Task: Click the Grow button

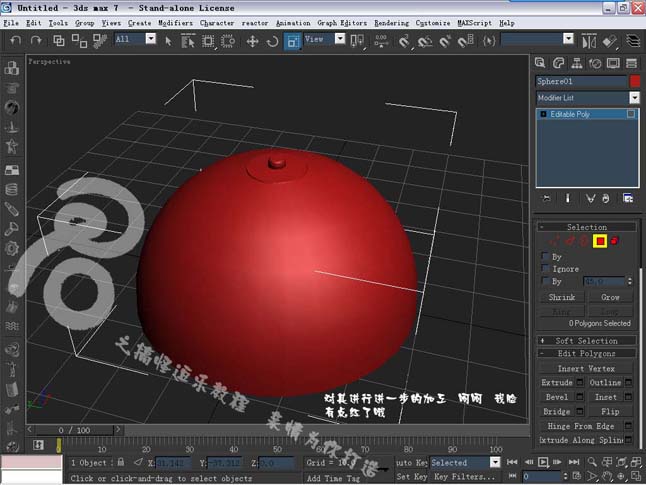Action: 610,297
